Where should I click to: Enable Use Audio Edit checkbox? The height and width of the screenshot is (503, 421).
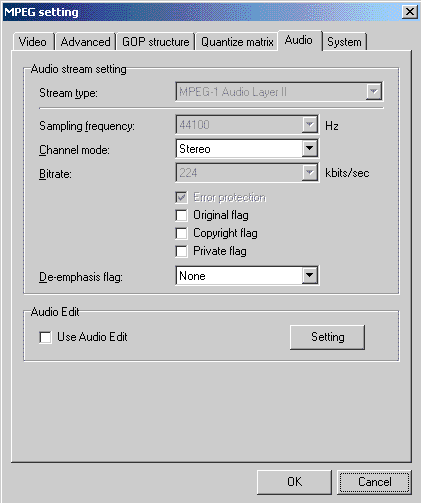pos(45,337)
